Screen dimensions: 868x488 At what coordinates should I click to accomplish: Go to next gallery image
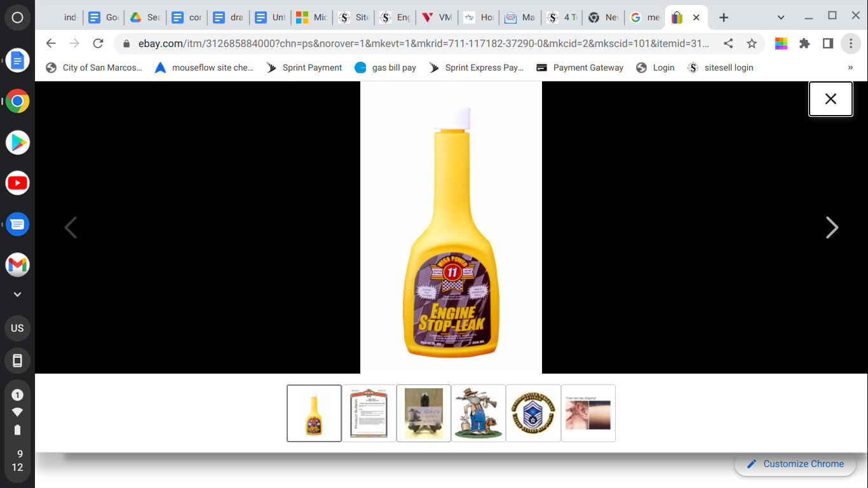(832, 227)
